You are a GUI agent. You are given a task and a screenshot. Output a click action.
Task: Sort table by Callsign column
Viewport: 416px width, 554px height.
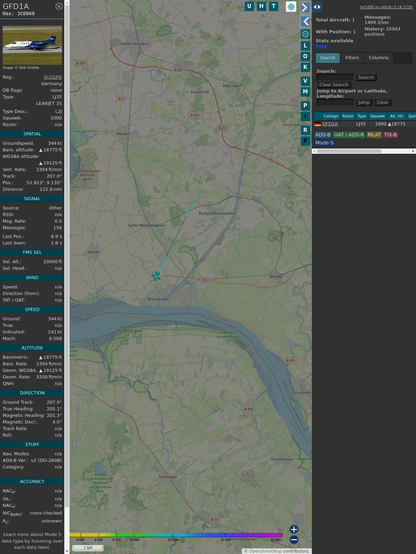click(x=330, y=116)
